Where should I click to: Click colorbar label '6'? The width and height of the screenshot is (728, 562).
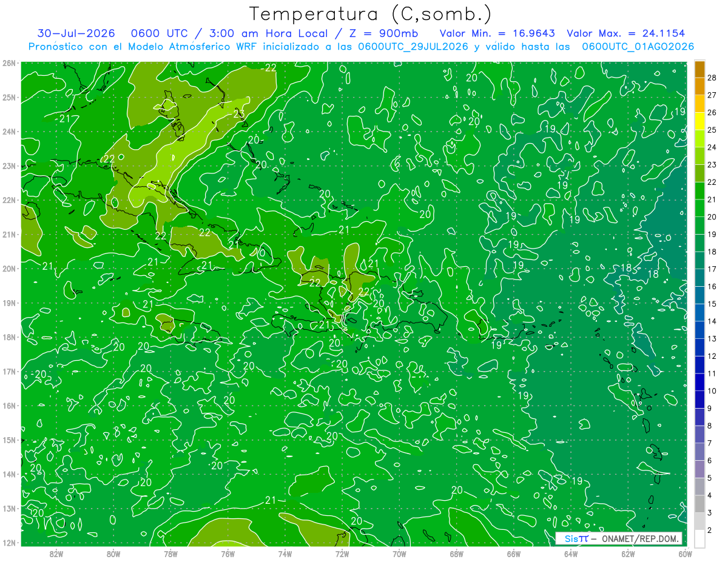coord(709,461)
